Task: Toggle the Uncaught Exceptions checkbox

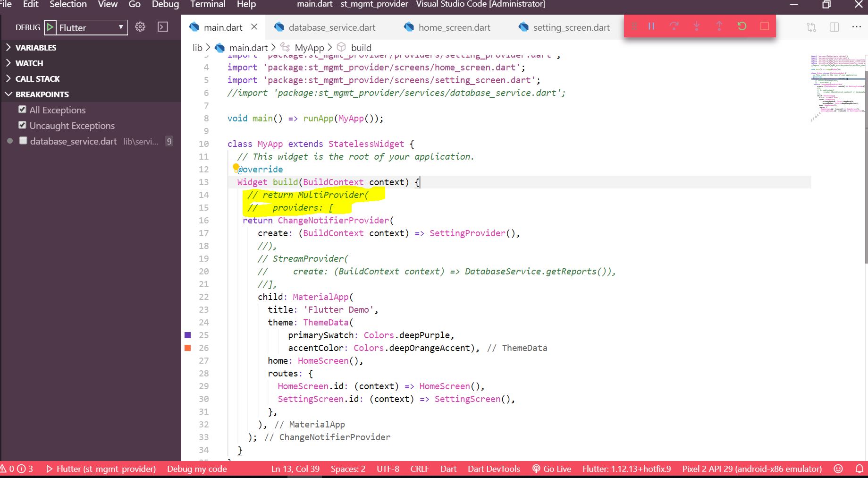Action: click(x=22, y=125)
